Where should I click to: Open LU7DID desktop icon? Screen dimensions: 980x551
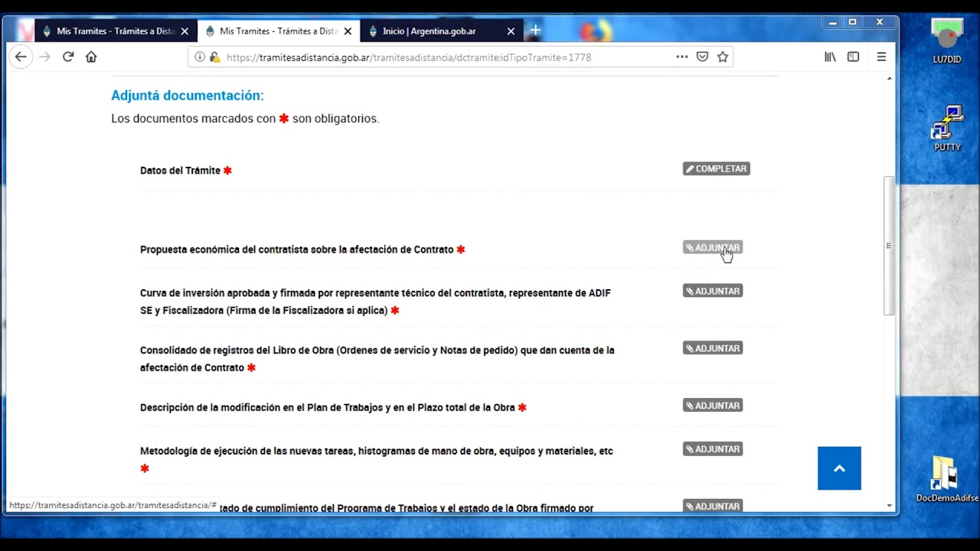pos(947,41)
